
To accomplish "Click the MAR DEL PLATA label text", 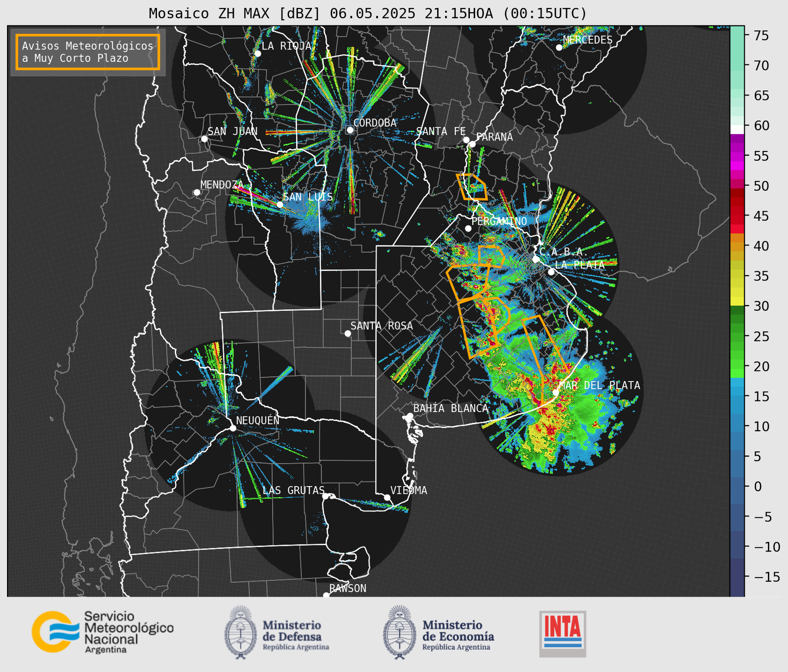I will (x=599, y=385).
